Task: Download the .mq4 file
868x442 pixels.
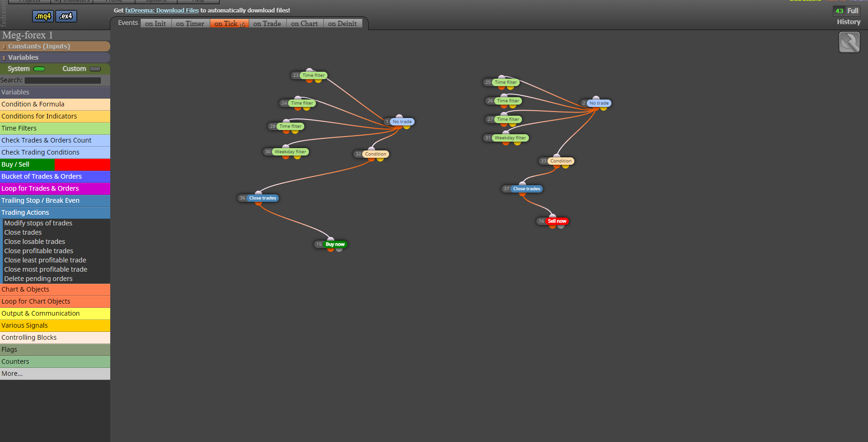Action: [43, 16]
